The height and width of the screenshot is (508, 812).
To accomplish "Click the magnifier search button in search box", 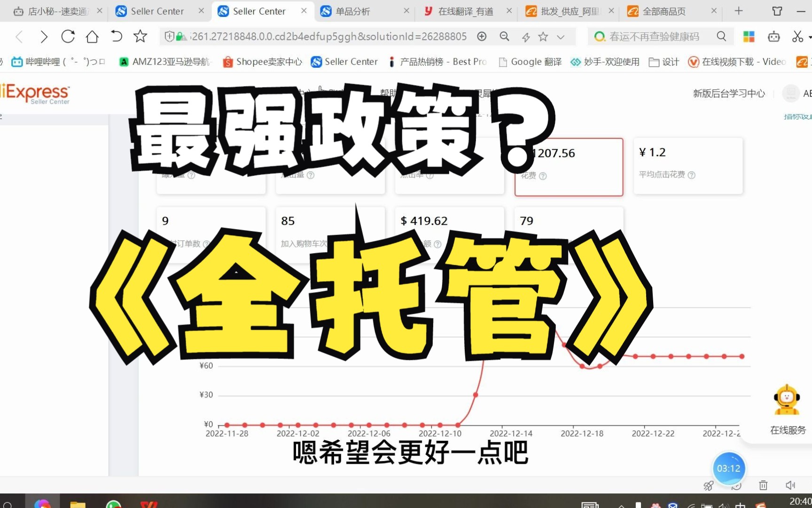I will click(721, 36).
